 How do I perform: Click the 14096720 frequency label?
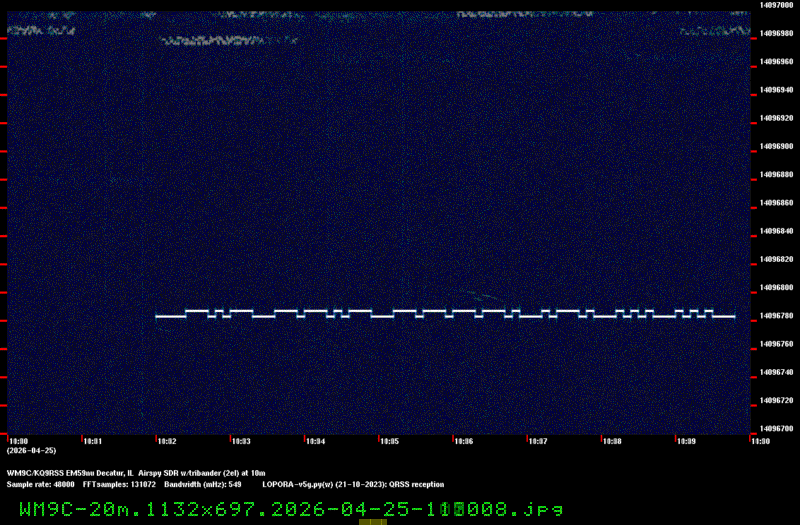click(x=776, y=401)
